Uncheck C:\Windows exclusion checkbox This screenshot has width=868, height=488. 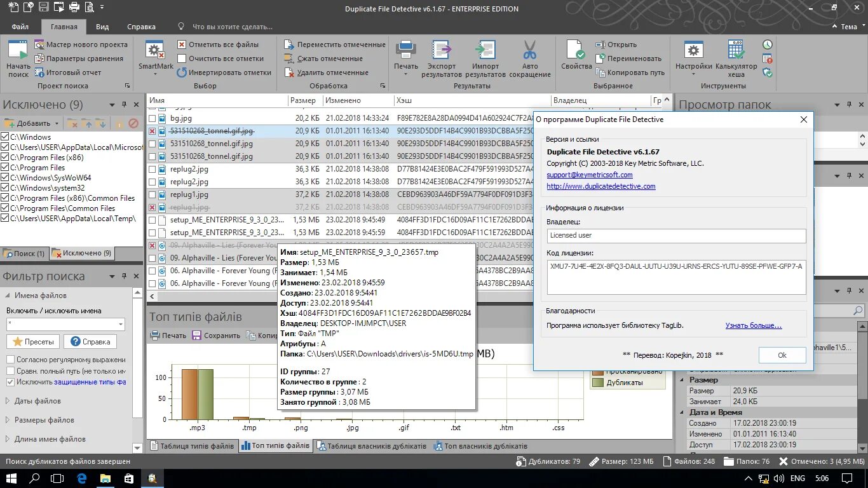(x=5, y=137)
